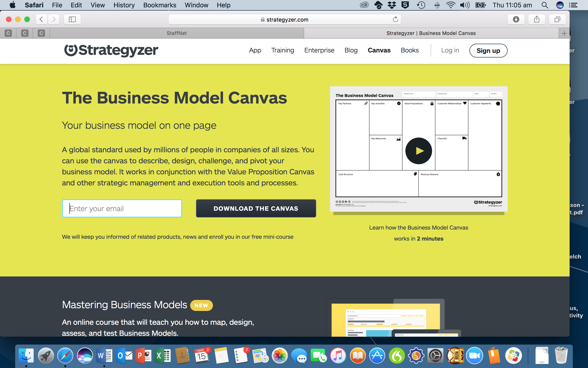Open Safari's downloads list
This screenshot has width=588, height=368.
[516, 19]
